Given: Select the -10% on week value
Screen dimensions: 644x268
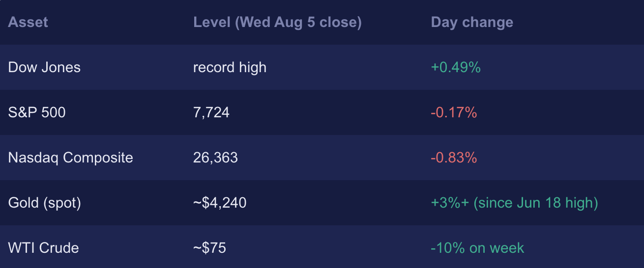Looking at the screenshot, I should pos(477,248).
